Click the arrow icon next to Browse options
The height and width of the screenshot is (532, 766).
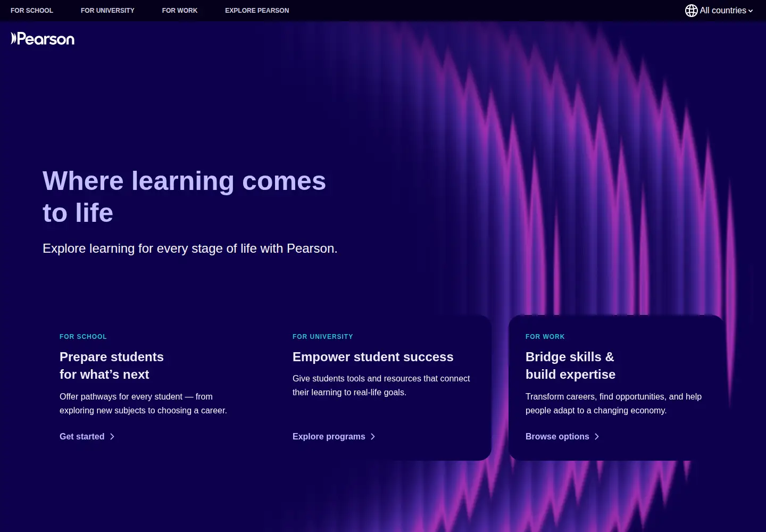[x=597, y=437]
